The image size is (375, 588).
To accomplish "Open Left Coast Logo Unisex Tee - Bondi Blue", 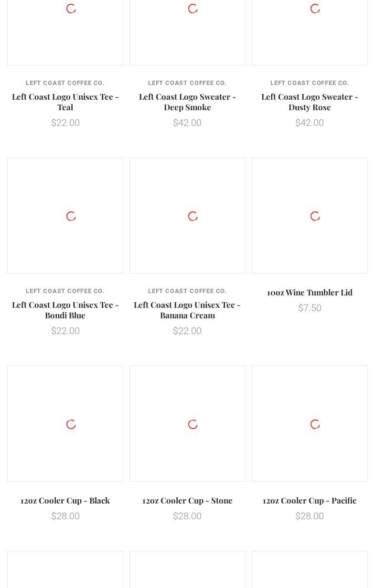I will pos(65,310).
